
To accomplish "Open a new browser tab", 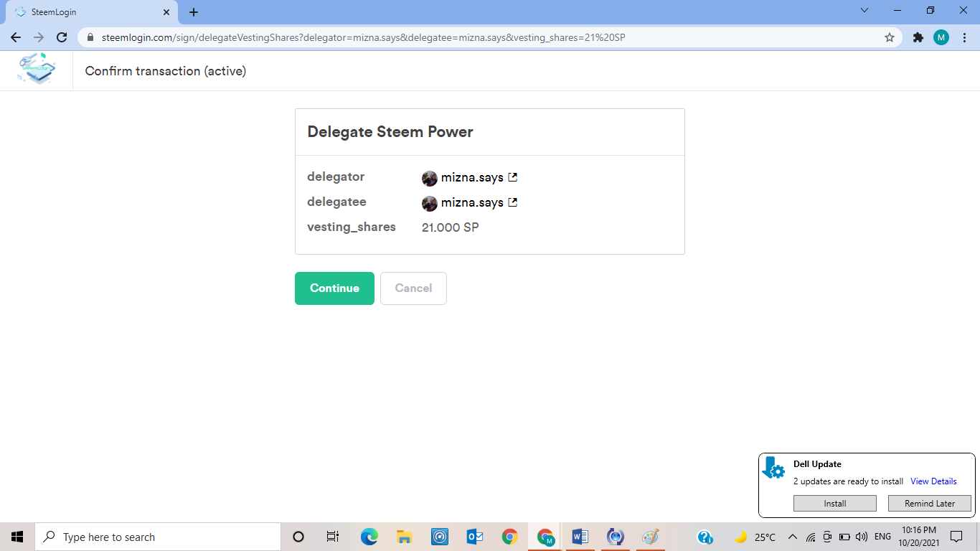I will tap(194, 12).
